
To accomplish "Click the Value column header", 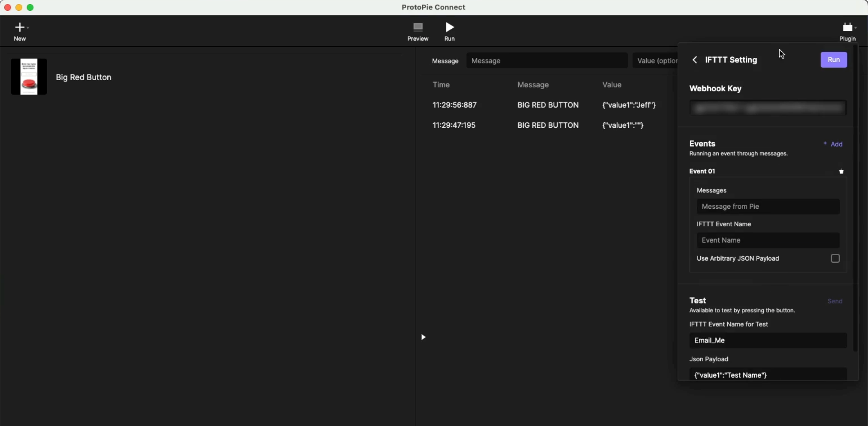I will (612, 85).
